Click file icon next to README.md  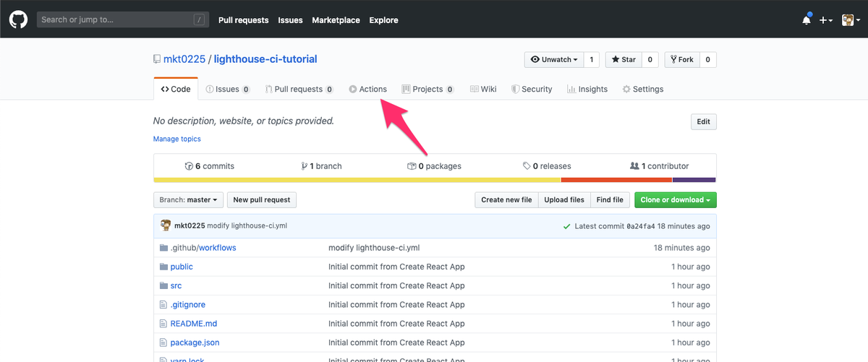163,324
